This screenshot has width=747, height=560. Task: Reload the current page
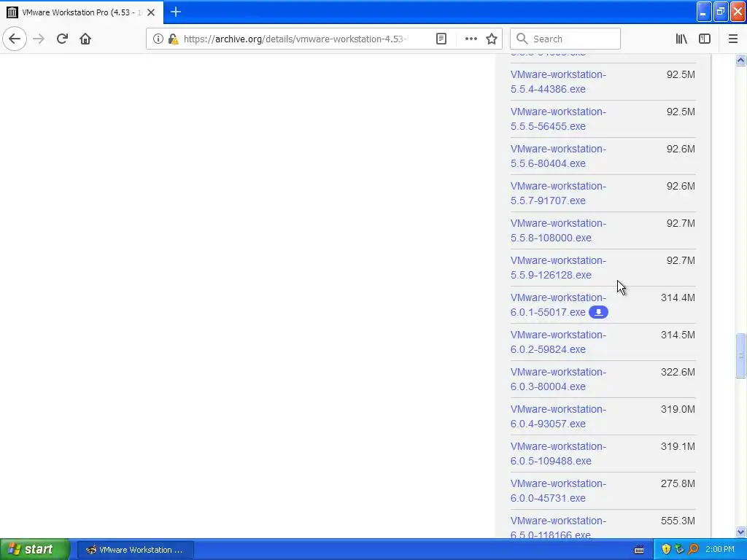tap(62, 39)
